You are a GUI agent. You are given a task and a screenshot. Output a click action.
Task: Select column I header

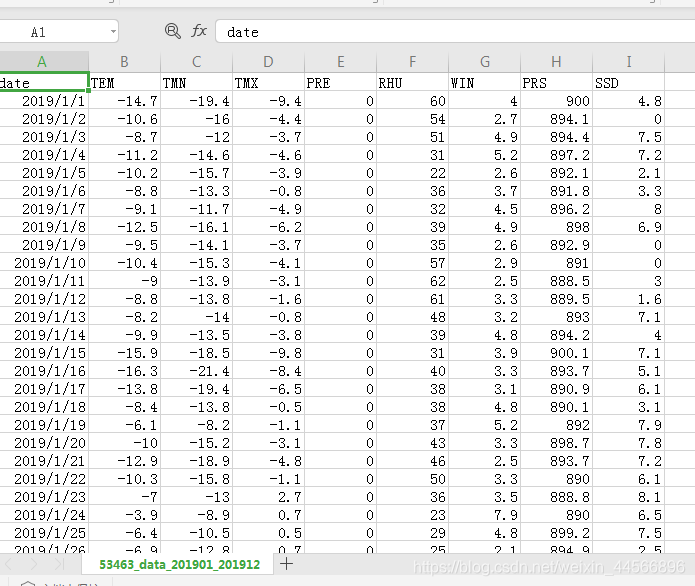(629, 61)
